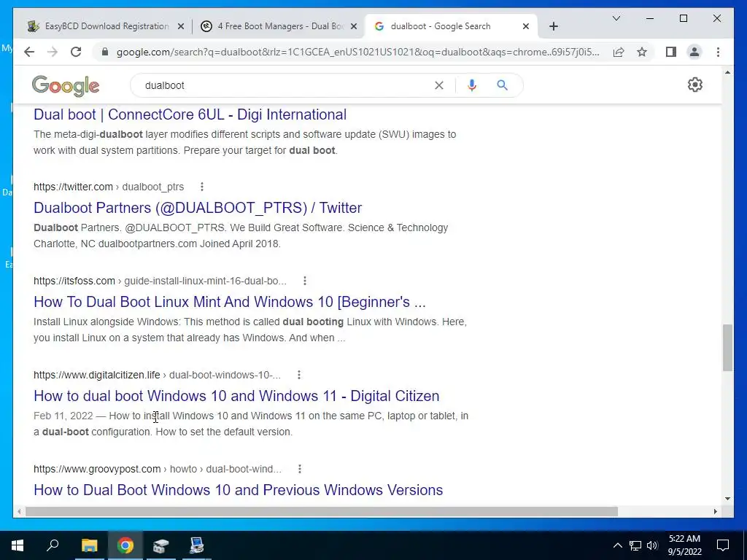Open the tab search dropdown chevron

pos(616,18)
